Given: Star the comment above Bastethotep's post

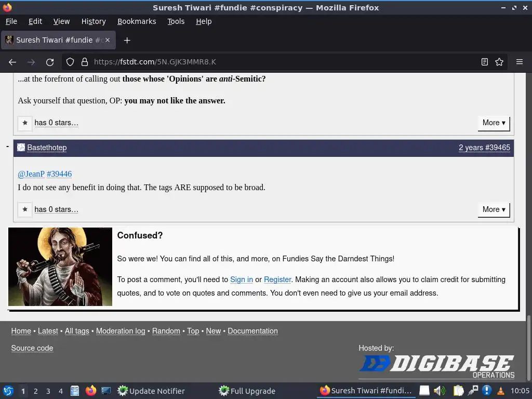Looking at the screenshot, I should tap(25, 123).
